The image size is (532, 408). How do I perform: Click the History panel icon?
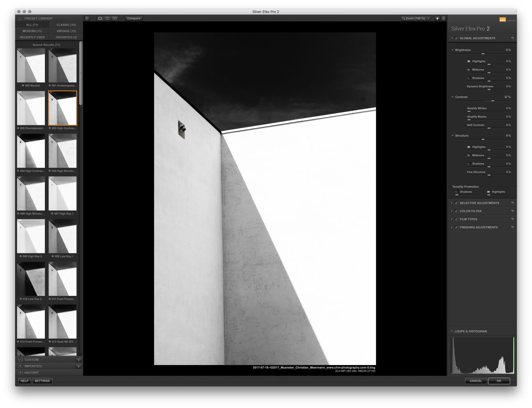(20, 373)
